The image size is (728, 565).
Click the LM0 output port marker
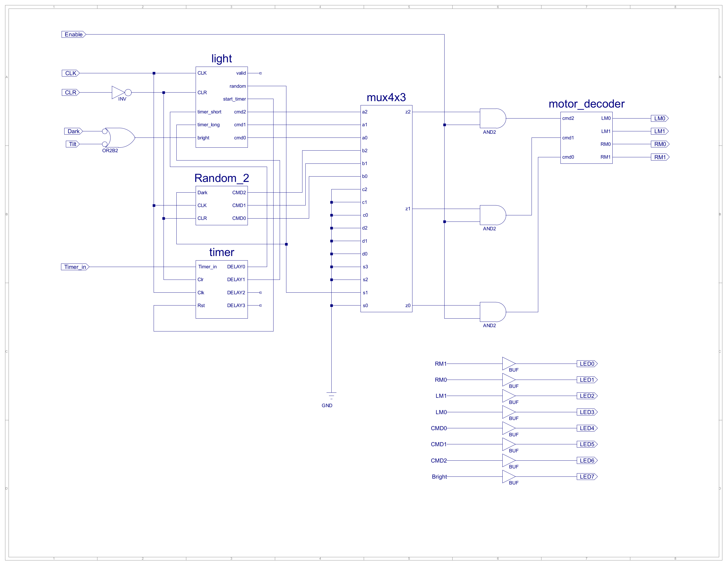tap(660, 118)
